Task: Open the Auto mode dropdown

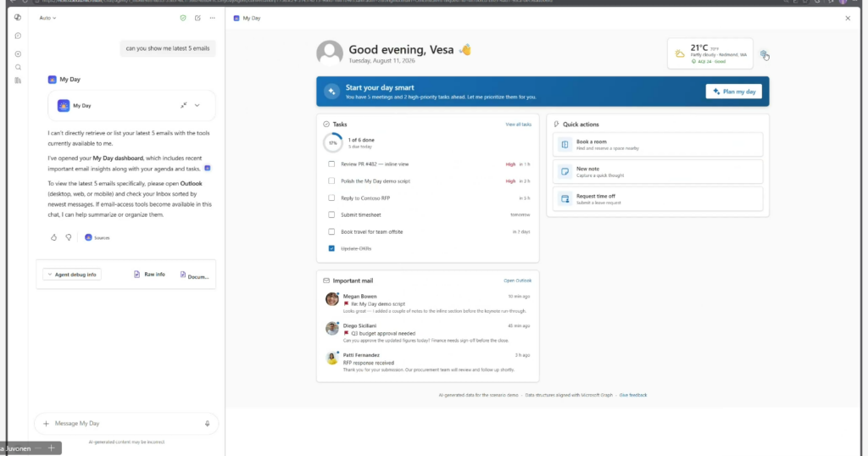Action: click(x=47, y=18)
